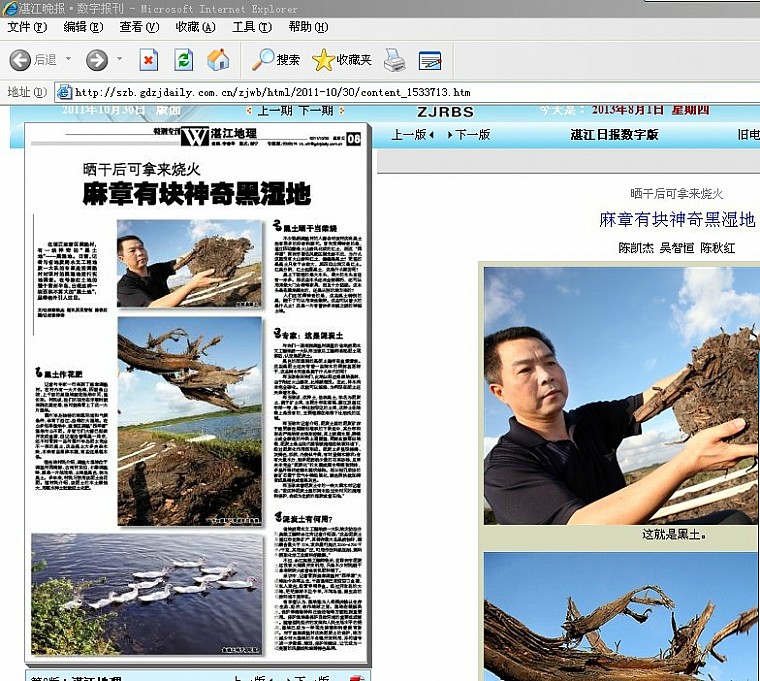The width and height of the screenshot is (760, 681).
Task: Open the 收藏 (Favorites) menu
Action: tap(195, 27)
